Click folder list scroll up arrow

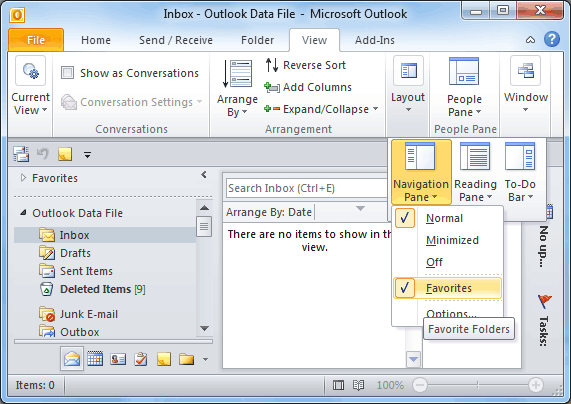click(x=204, y=208)
